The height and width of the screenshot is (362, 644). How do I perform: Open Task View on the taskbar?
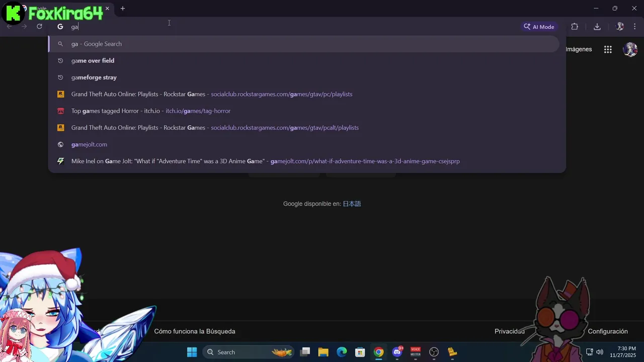(305, 352)
